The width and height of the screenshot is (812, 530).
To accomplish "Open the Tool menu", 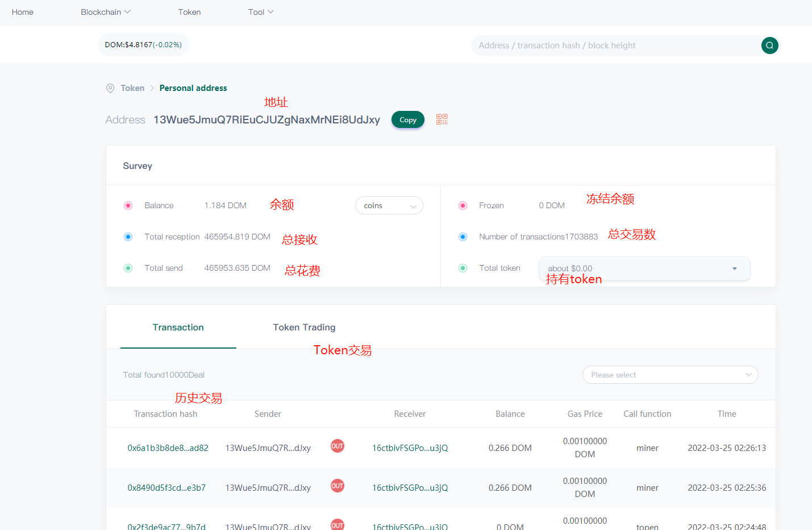I will tap(261, 12).
